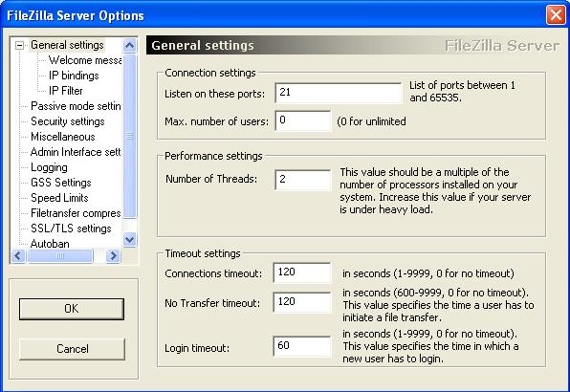Open SSL/TLS settings page

tap(71, 229)
